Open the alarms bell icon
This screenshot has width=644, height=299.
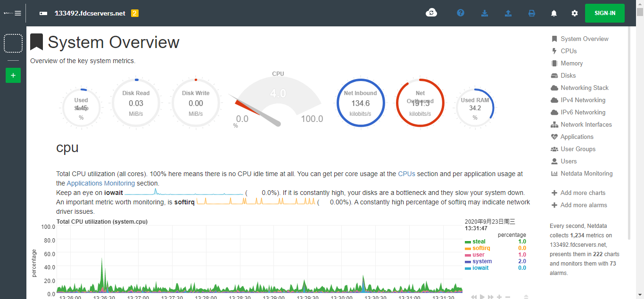coord(554,13)
